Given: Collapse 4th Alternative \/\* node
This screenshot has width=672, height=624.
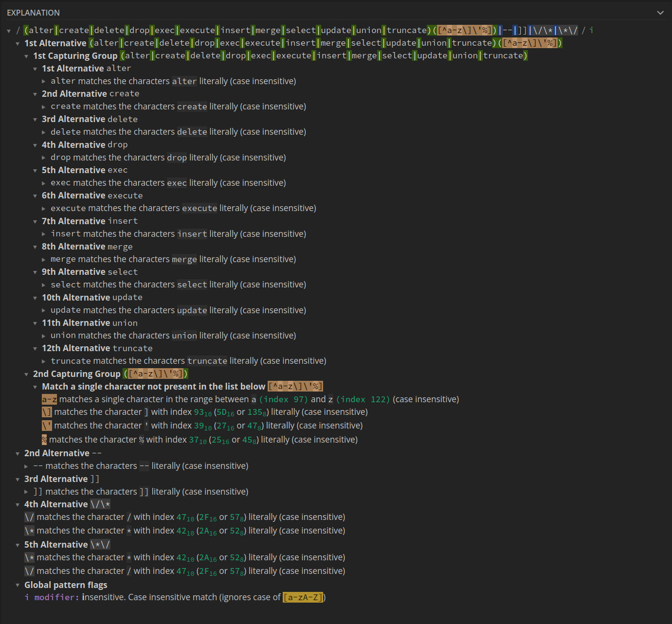Looking at the screenshot, I should (18, 504).
